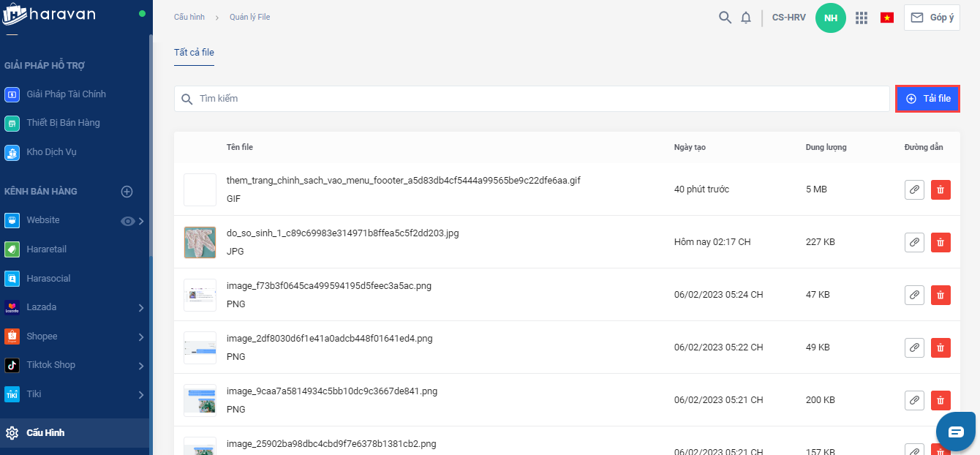
Task: Open the live chat support bubble
Action: (x=956, y=432)
